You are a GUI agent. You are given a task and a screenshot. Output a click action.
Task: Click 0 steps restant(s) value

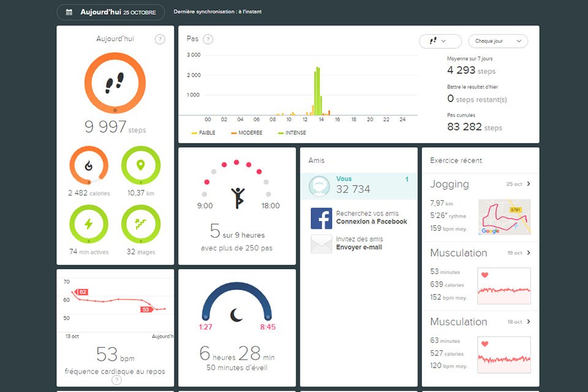coord(477,99)
